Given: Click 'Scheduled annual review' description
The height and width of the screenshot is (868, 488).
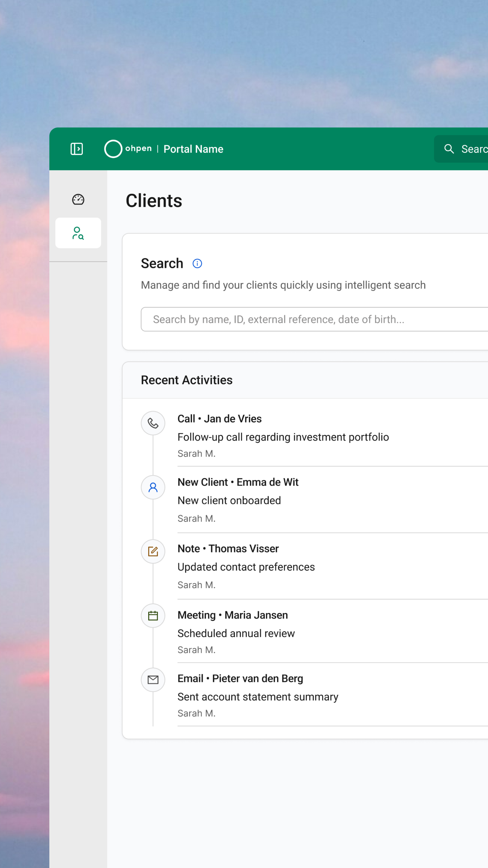Looking at the screenshot, I should 236,633.
